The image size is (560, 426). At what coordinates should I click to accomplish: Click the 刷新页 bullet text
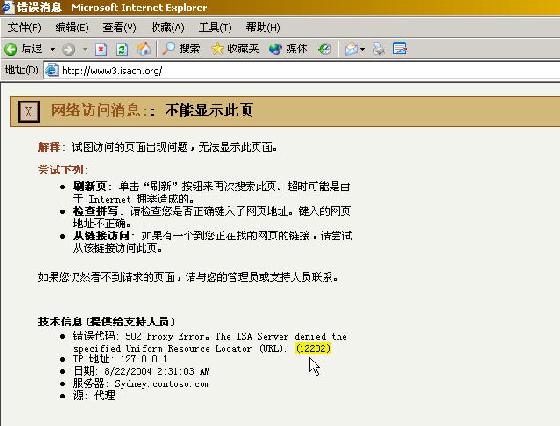click(90, 186)
